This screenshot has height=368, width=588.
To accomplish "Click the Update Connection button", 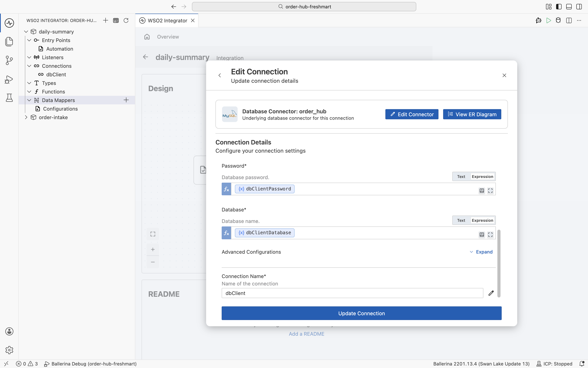I will [361, 313].
